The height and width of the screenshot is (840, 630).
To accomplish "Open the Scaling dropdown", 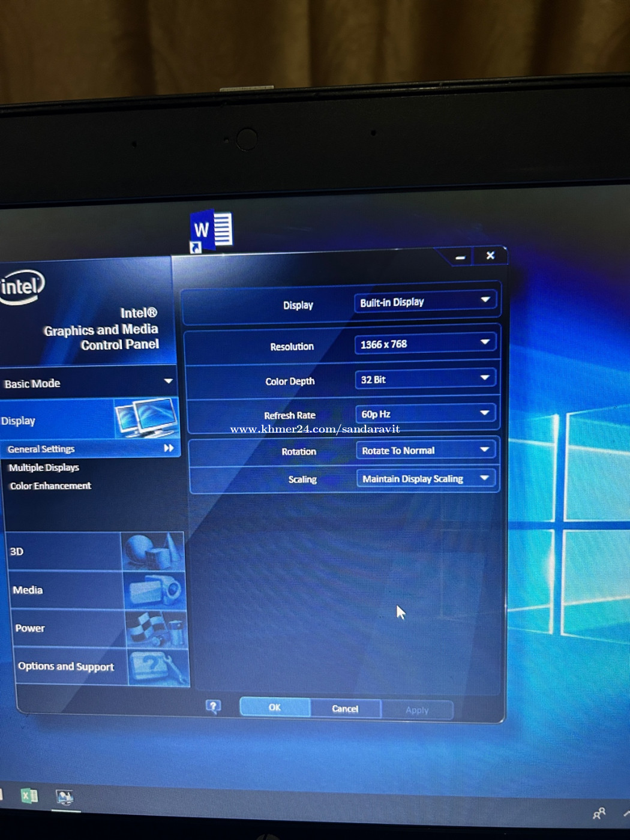I will (x=427, y=478).
